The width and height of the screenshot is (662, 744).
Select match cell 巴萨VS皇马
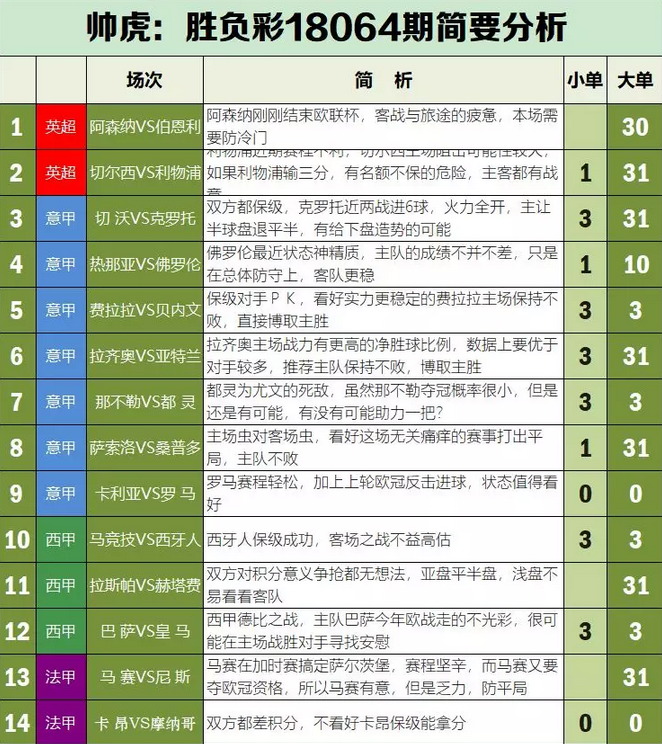pos(145,632)
